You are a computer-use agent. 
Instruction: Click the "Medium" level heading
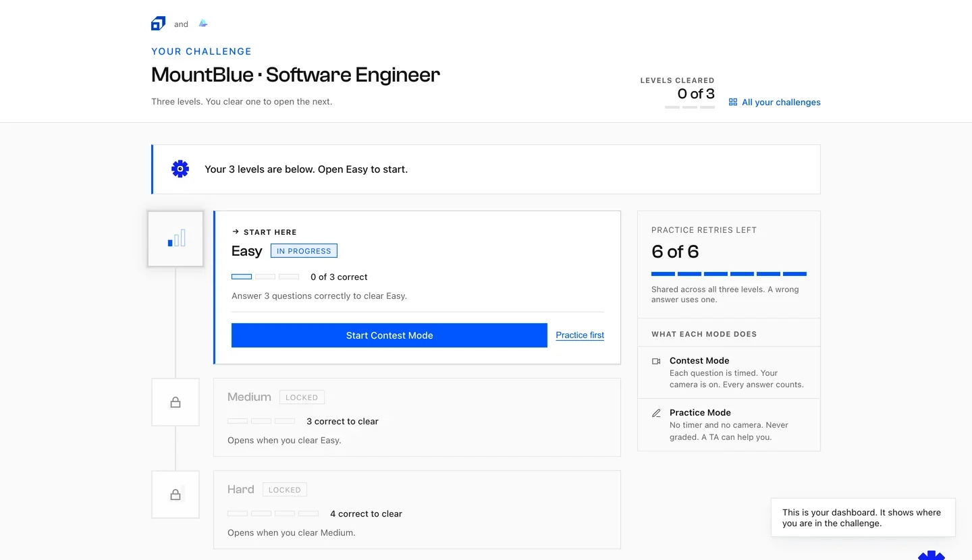249,397
